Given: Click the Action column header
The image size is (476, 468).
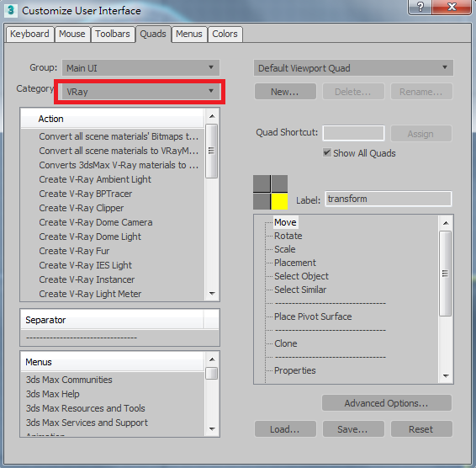Looking at the screenshot, I should pyautogui.click(x=113, y=119).
